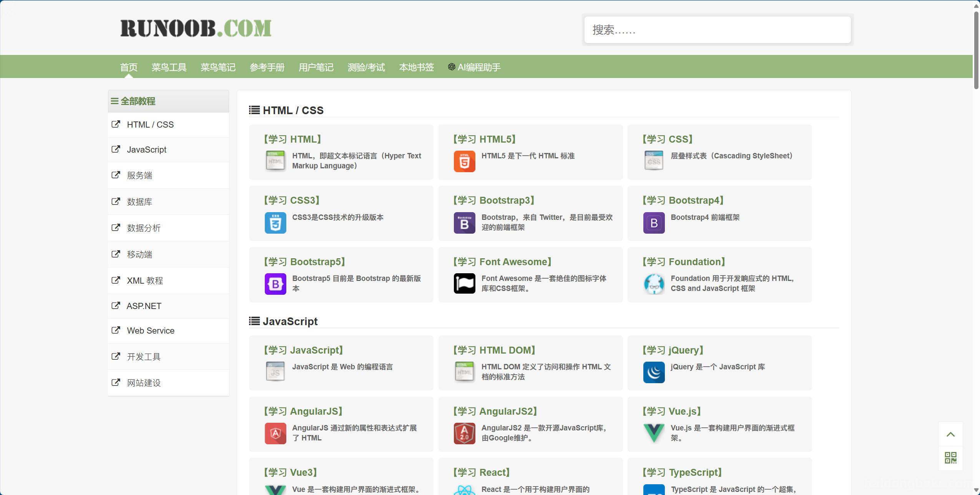Select XML 教程 in the sidebar
The width and height of the screenshot is (980, 495).
coord(168,281)
